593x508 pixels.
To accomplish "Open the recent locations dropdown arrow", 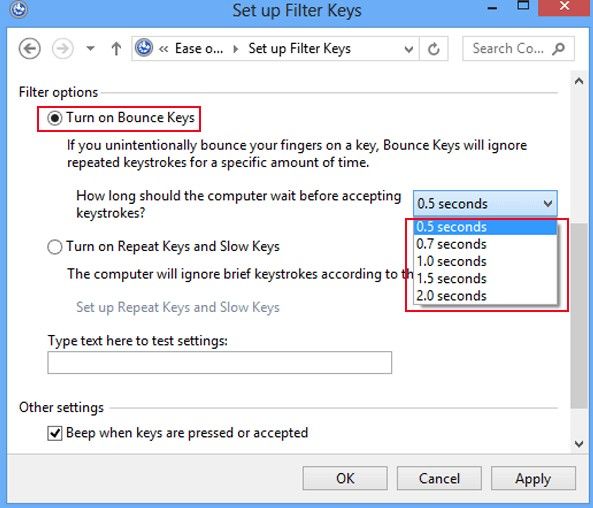I will click(x=90, y=48).
